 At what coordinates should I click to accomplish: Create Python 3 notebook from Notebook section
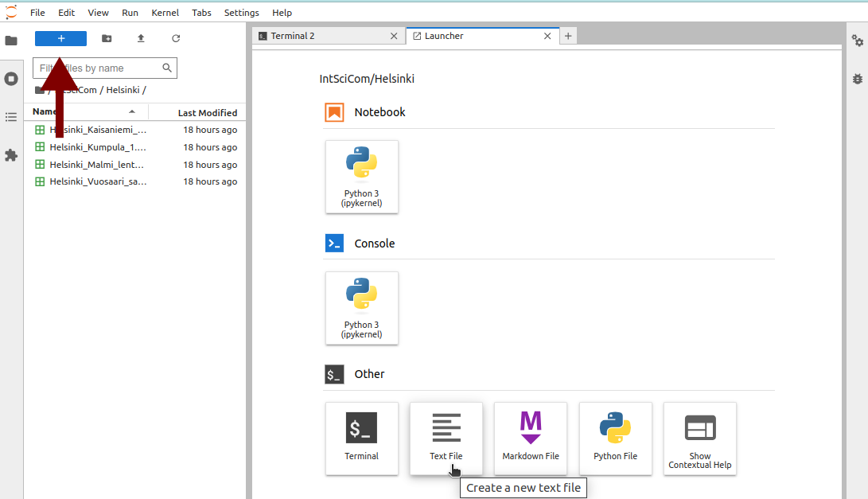(x=361, y=177)
